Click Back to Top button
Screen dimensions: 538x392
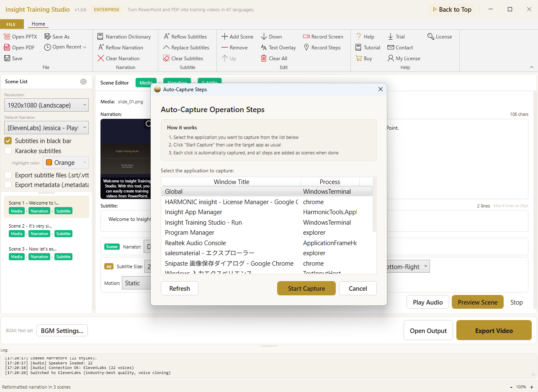coord(451,10)
